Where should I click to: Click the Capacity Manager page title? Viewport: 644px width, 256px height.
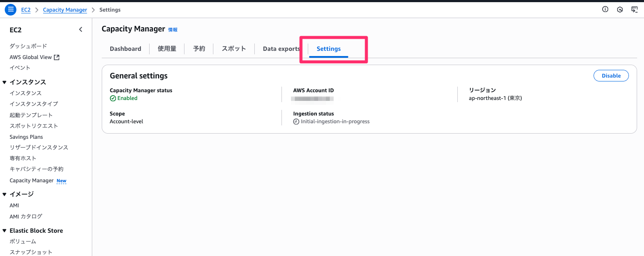(133, 29)
